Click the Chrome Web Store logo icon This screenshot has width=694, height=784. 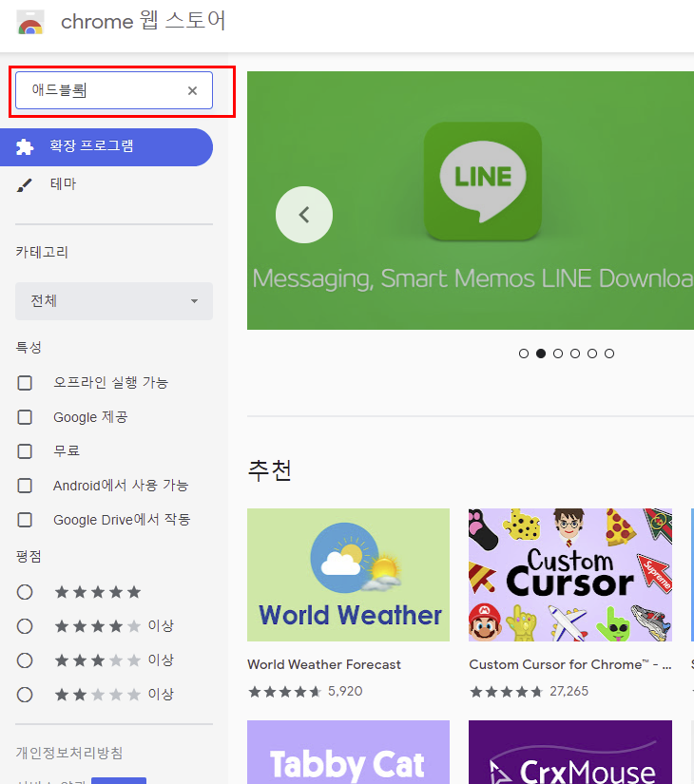pos(30,23)
